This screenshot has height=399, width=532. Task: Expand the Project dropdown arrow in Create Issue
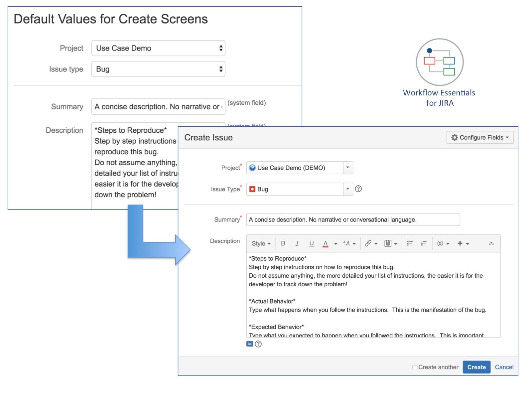348,168
